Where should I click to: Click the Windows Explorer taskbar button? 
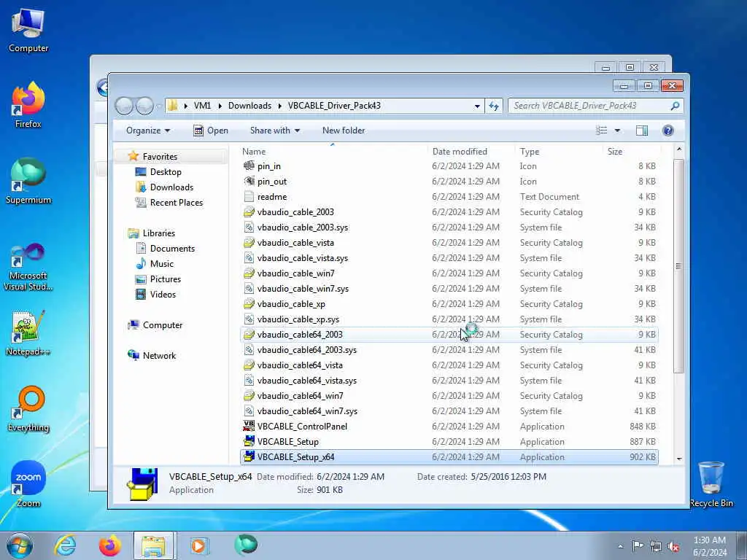point(153,545)
